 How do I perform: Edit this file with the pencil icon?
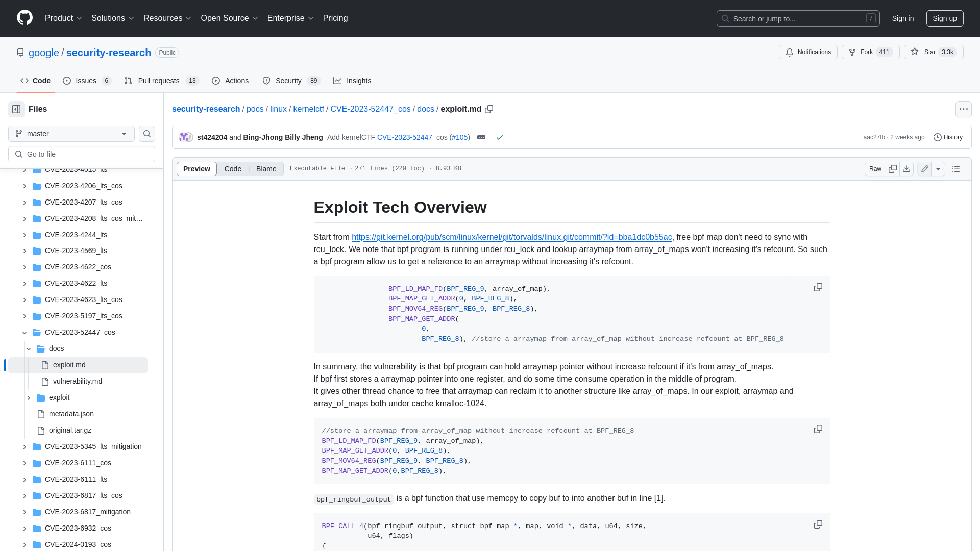tap(924, 169)
